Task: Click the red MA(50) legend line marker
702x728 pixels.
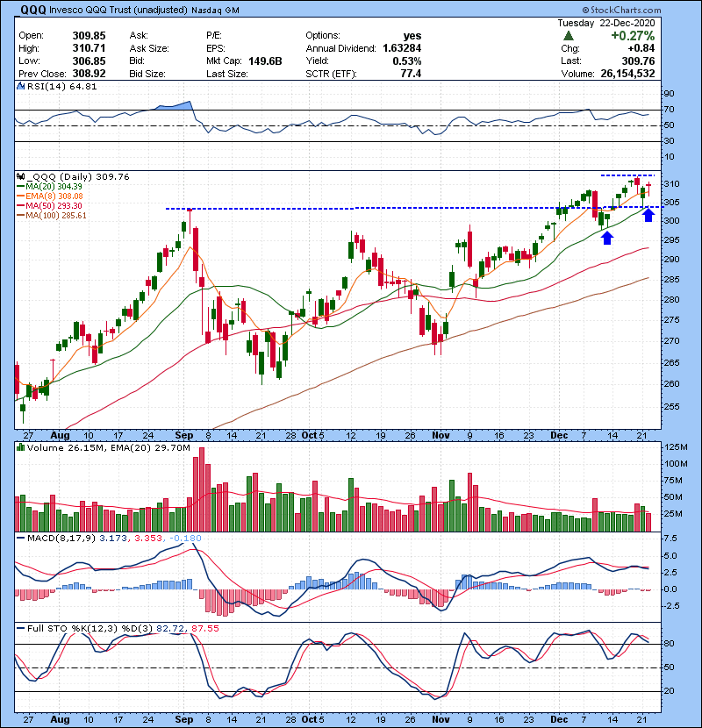Action: pos(20,206)
